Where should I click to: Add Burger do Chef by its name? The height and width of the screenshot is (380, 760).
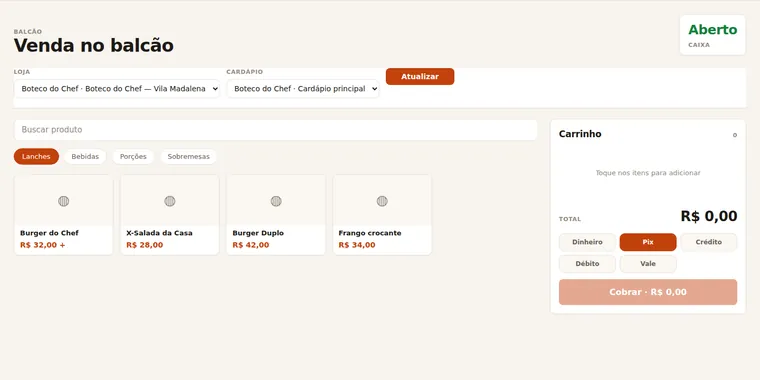49,233
